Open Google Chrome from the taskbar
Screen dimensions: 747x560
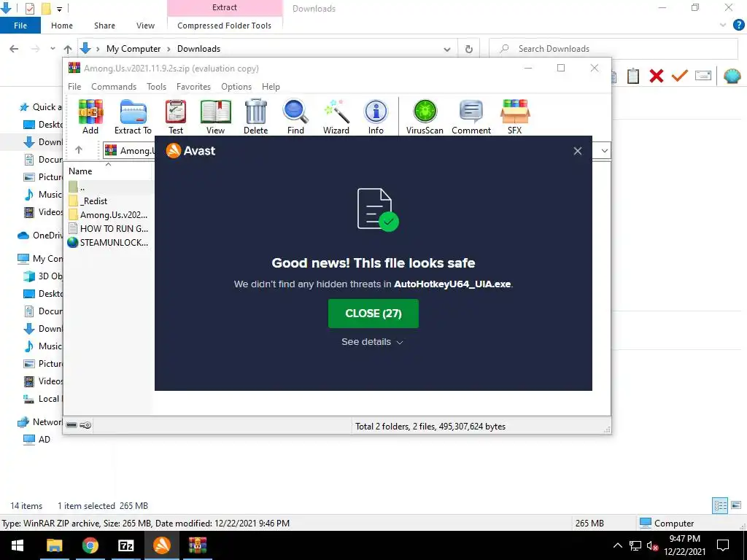point(90,545)
